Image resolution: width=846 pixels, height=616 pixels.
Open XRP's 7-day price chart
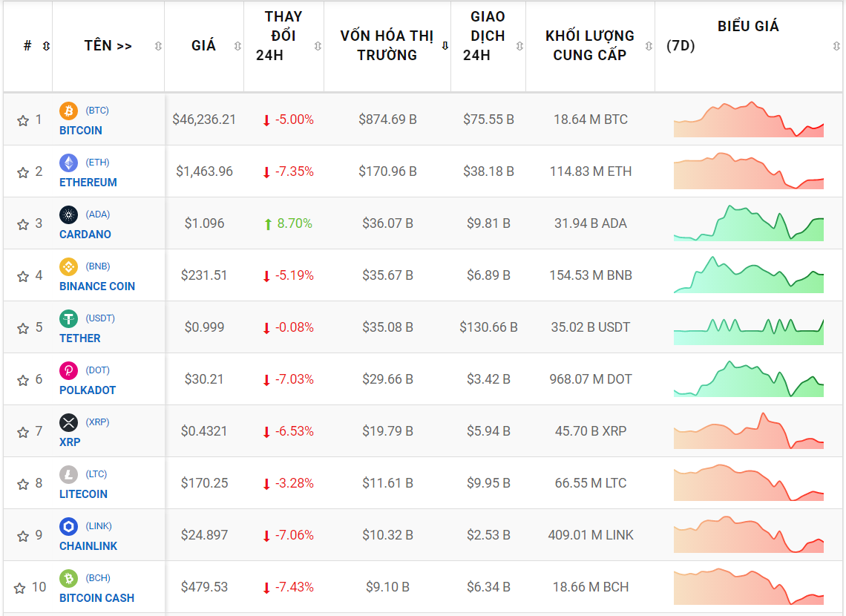pos(748,431)
